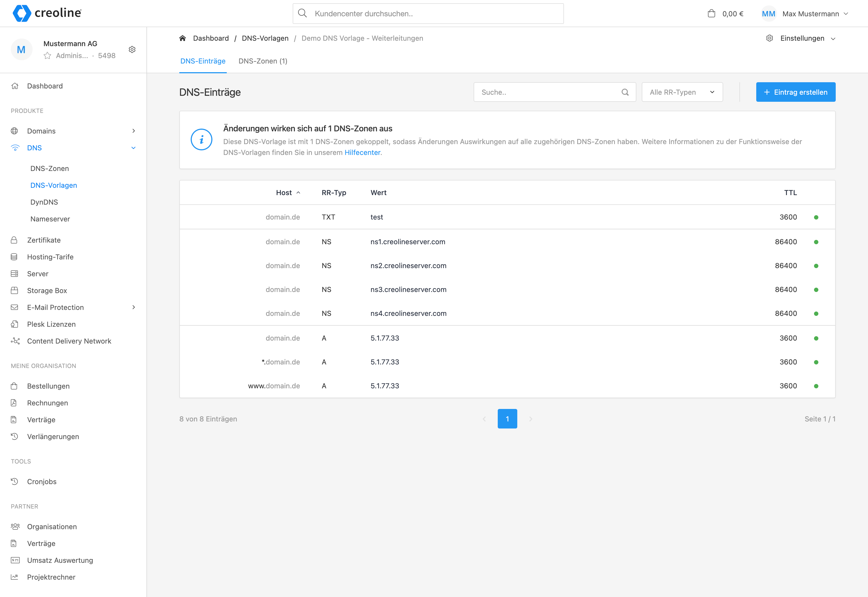Click the creoline logo
This screenshot has height=597, width=868.
click(x=47, y=13)
